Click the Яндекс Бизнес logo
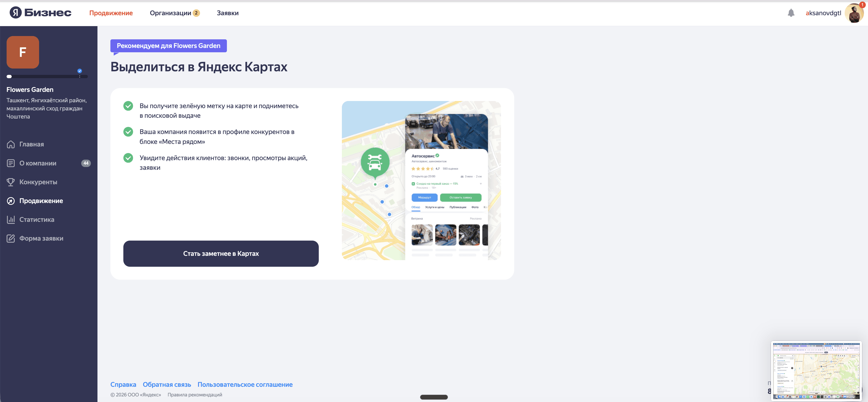This screenshot has height=402, width=868. pos(40,13)
